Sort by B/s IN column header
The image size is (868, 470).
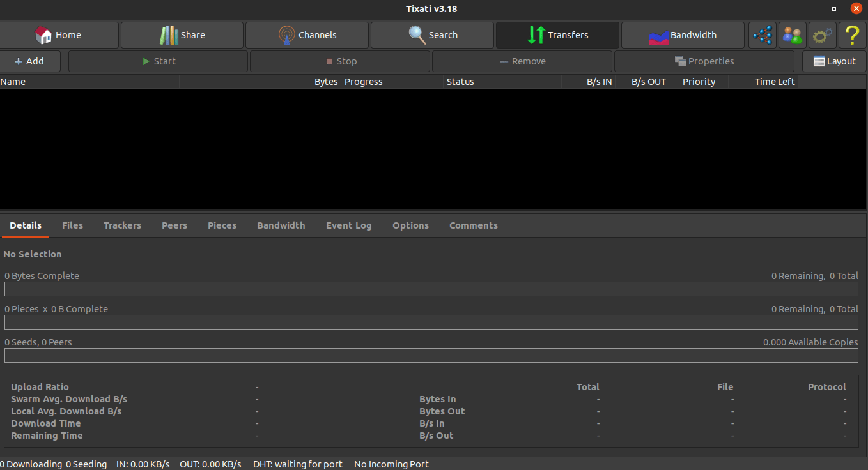click(x=588, y=82)
